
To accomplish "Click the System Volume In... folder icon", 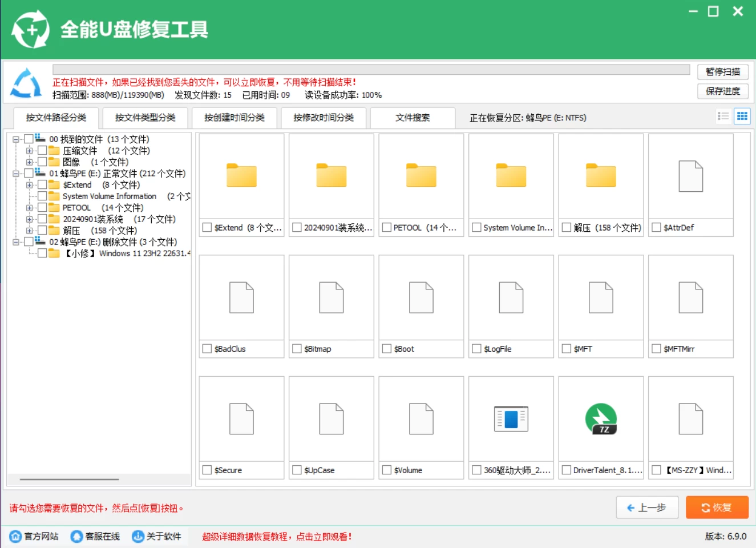I will (511, 175).
